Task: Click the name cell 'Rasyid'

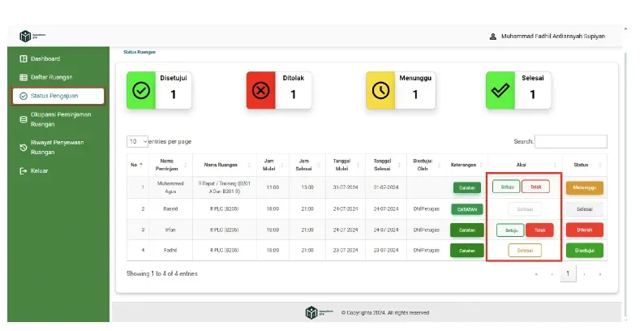Action: point(170,209)
